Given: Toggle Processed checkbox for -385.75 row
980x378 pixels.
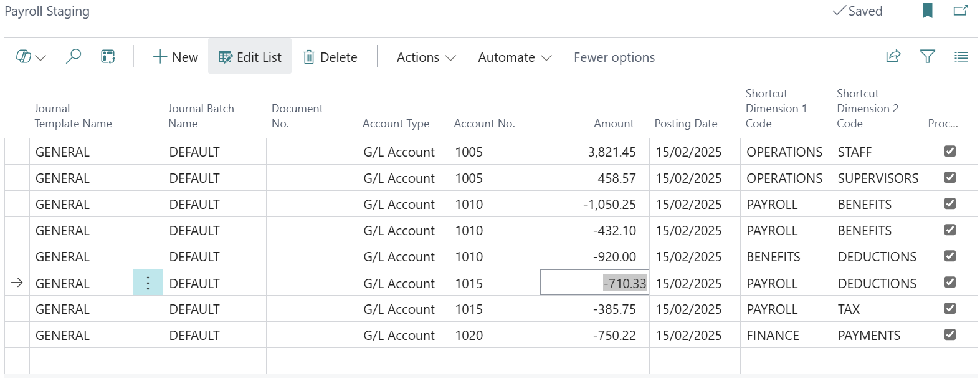Looking at the screenshot, I should 950,308.
